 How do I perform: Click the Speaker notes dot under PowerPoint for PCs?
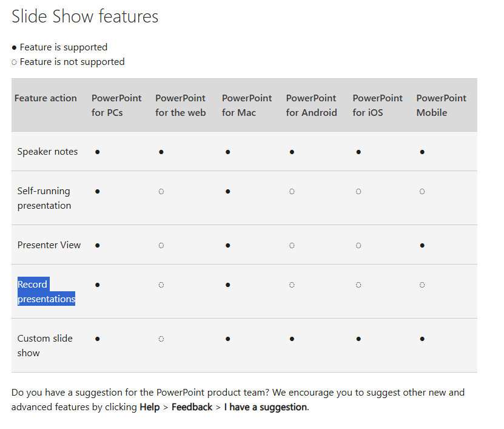tap(98, 152)
